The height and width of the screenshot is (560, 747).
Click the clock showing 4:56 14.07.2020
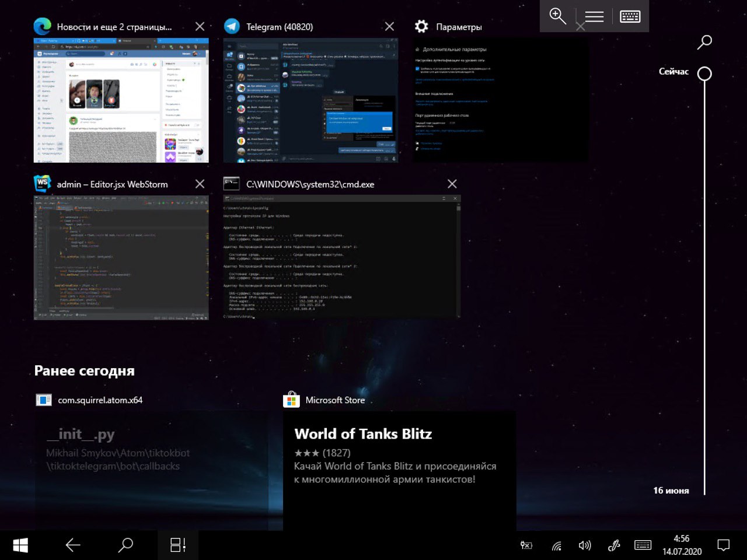click(x=682, y=545)
